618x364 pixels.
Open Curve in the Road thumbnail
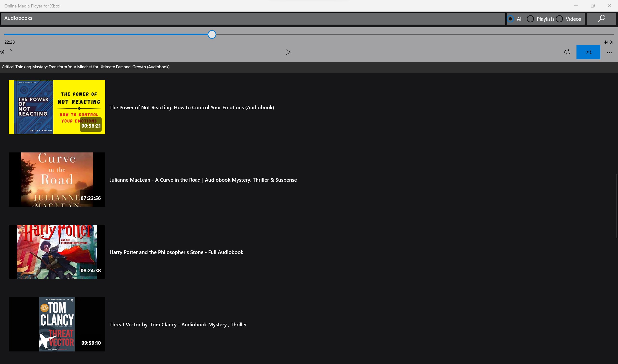pos(57,179)
